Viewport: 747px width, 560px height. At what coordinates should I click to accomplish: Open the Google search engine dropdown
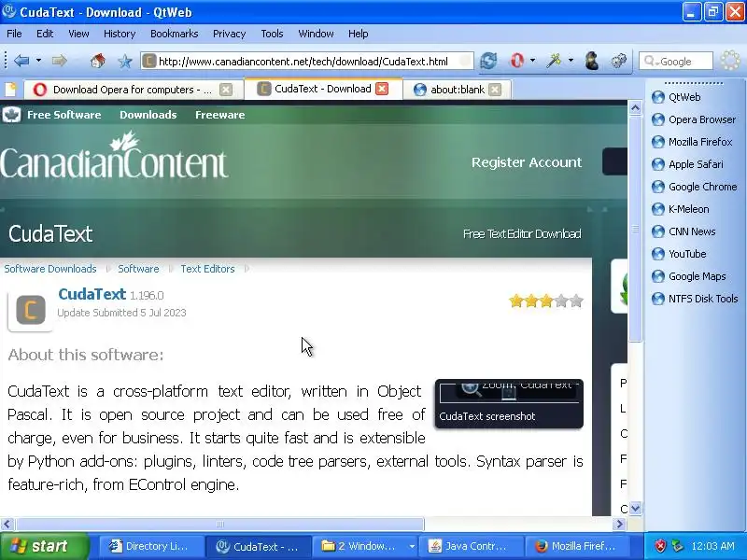(650, 62)
